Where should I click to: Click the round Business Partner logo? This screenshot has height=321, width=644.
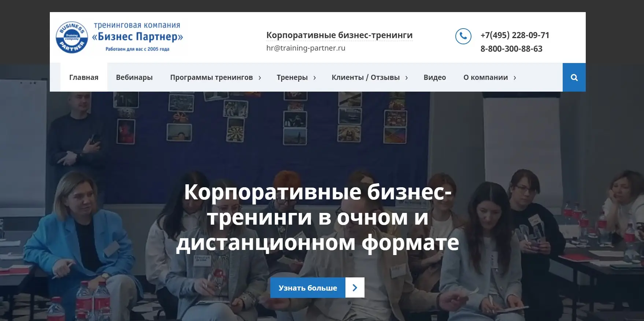coord(72,37)
